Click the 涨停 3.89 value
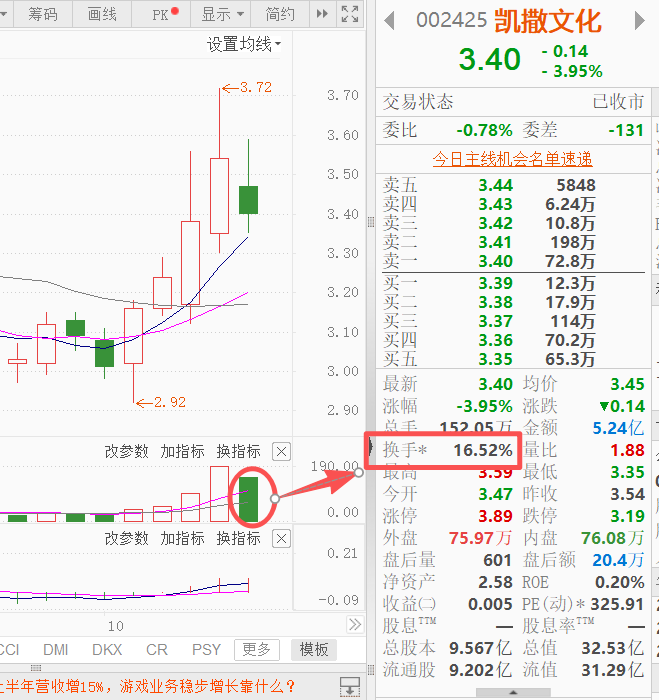 (495, 517)
